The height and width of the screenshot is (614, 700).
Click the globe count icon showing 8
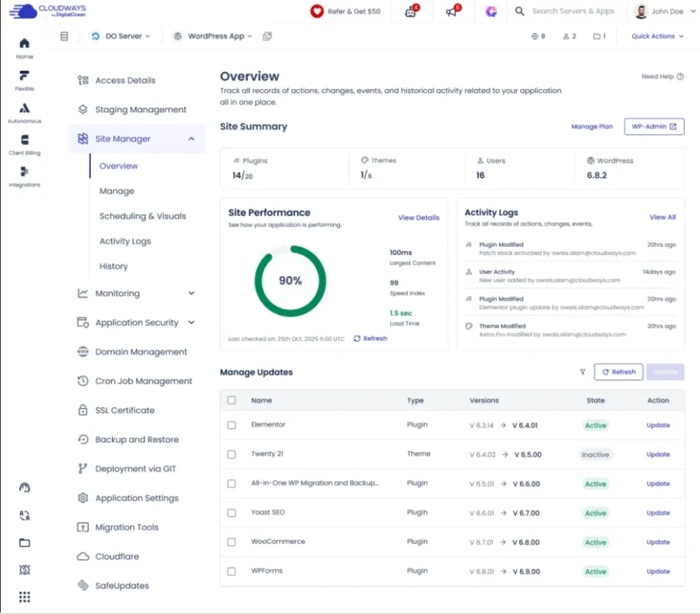point(535,36)
